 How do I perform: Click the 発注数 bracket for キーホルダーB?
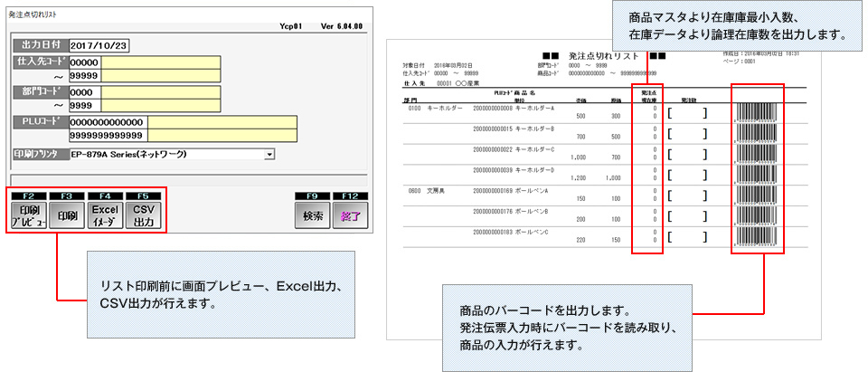point(687,135)
